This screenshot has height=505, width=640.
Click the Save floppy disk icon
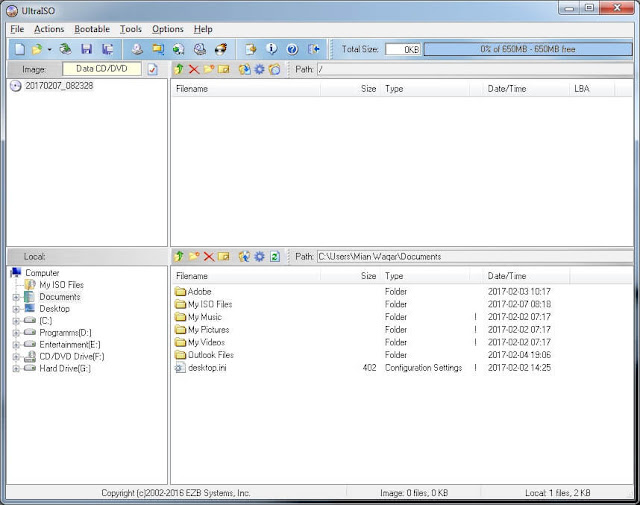[87, 49]
